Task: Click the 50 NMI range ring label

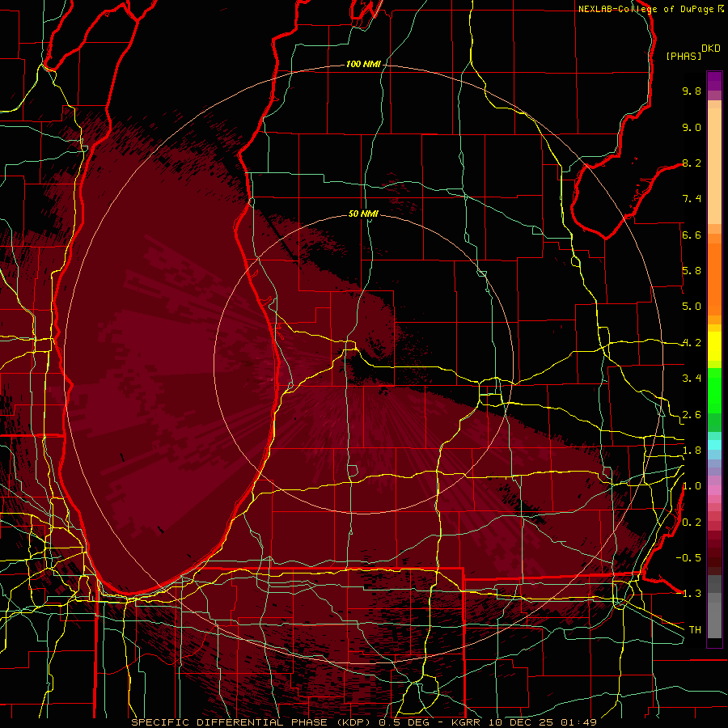Action: (363, 214)
